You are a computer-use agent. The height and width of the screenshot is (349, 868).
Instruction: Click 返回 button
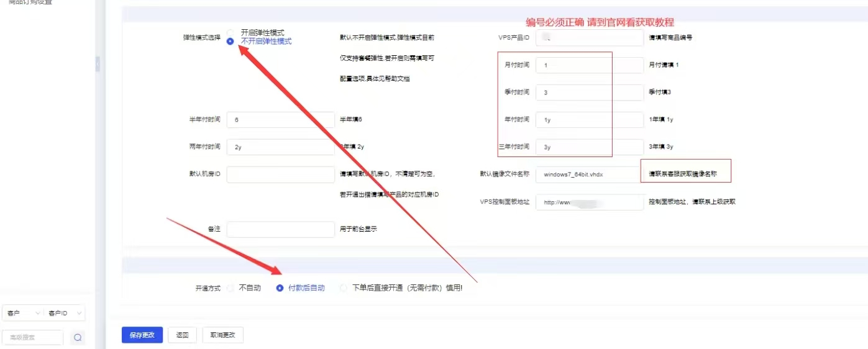tap(182, 335)
